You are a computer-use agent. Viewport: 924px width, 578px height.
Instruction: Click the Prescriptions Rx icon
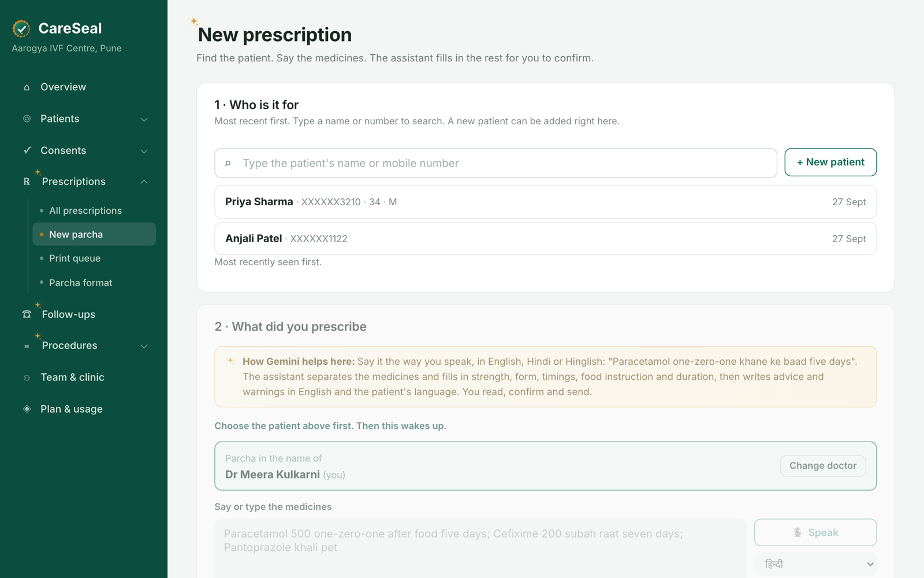pyautogui.click(x=27, y=181)
